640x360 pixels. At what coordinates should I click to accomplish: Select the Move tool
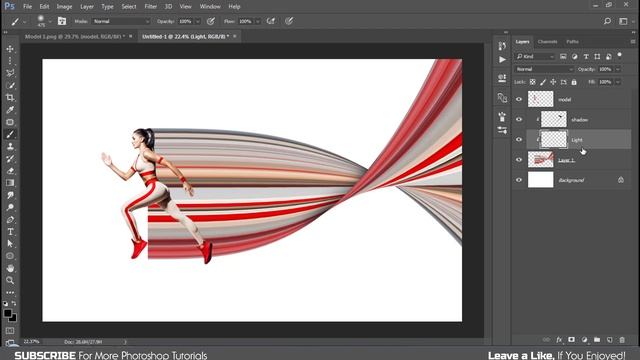click(x=10, y=49)
